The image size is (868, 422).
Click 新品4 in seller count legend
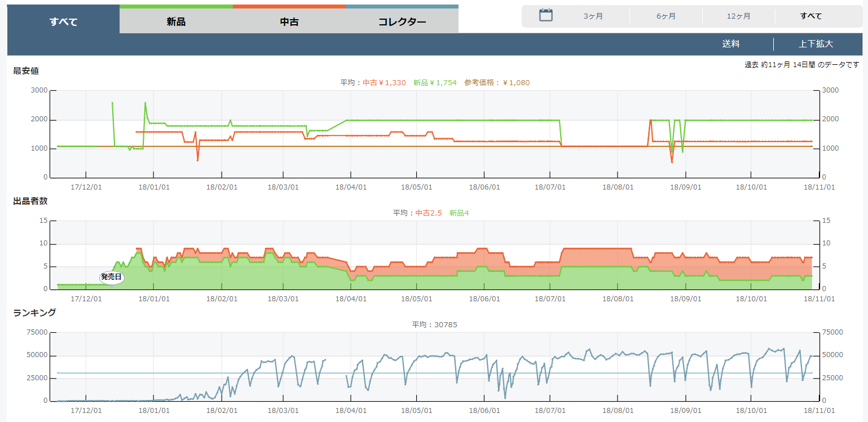tap(459, 213)
